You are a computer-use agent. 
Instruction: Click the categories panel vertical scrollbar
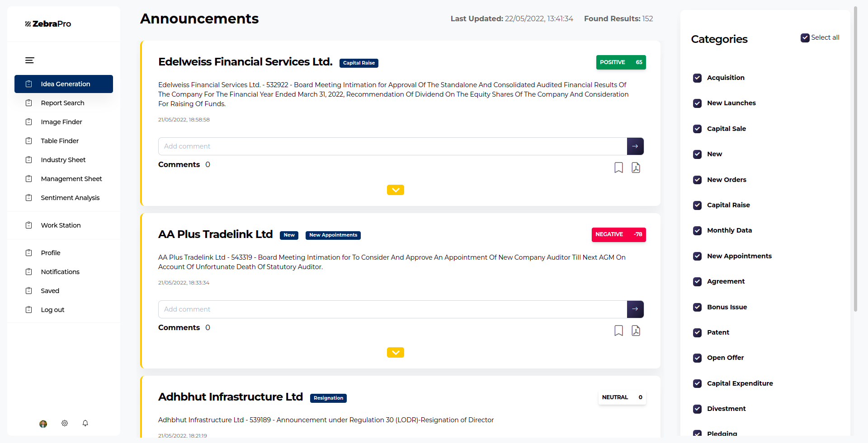coord(855,158)
